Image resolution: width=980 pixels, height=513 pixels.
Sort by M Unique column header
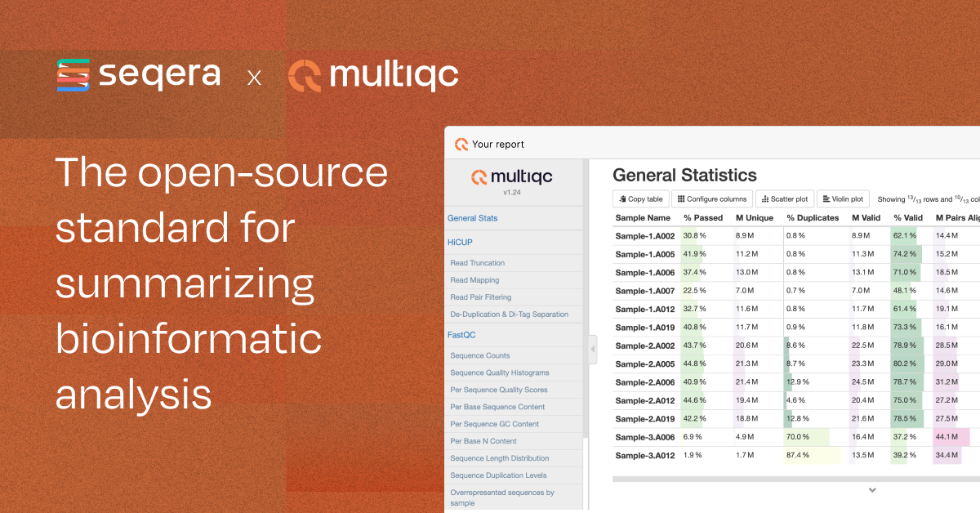tap(755, 218)
